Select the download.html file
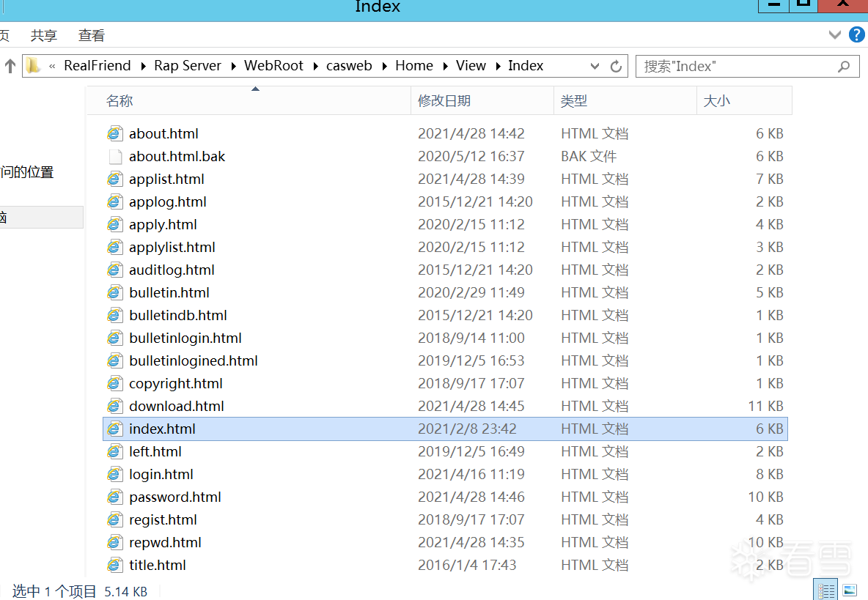 click(x=177, y=406)
